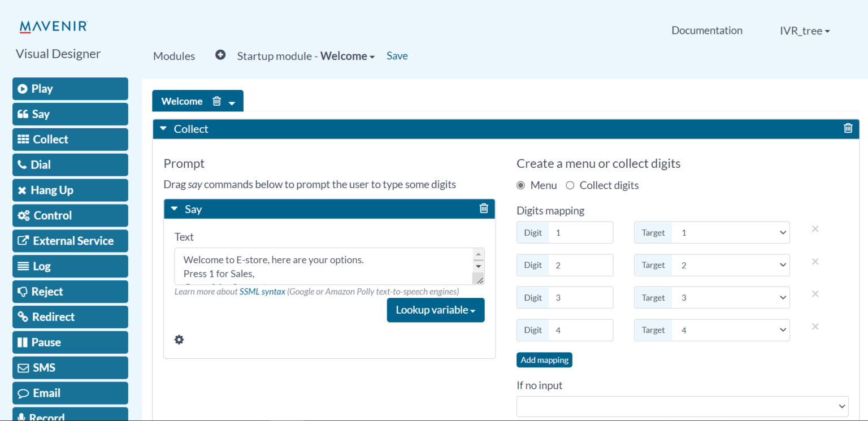
Task: Collapse the Collect step panel
Action: 163,129
